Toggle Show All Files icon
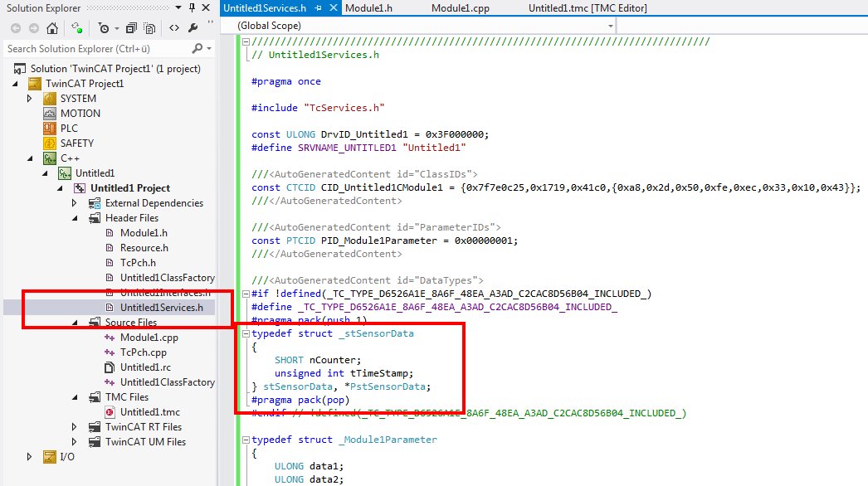 [149, 27]
